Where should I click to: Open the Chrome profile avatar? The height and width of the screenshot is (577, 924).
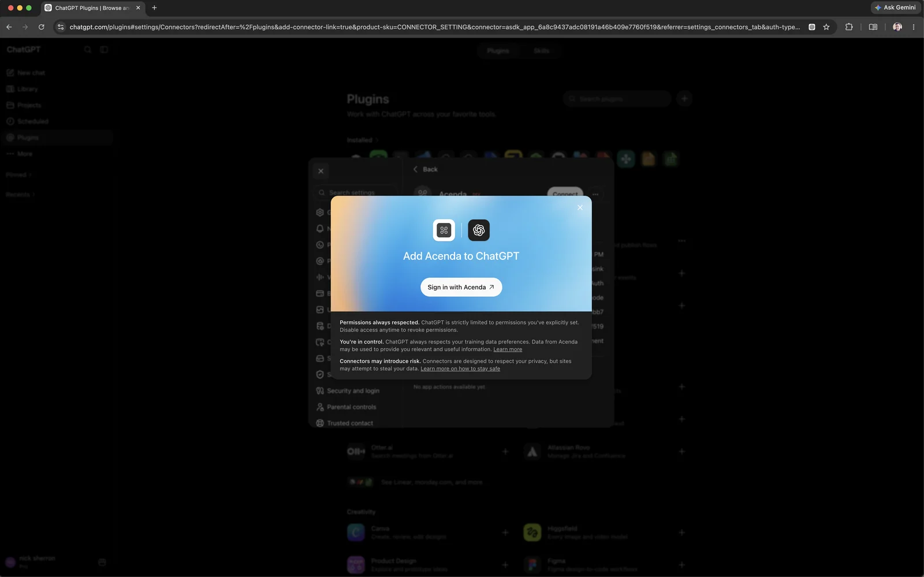coord(897,27)
